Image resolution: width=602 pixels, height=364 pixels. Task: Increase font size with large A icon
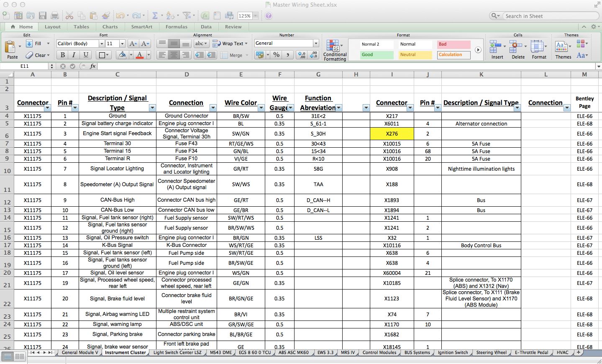(x=133, y=44)
